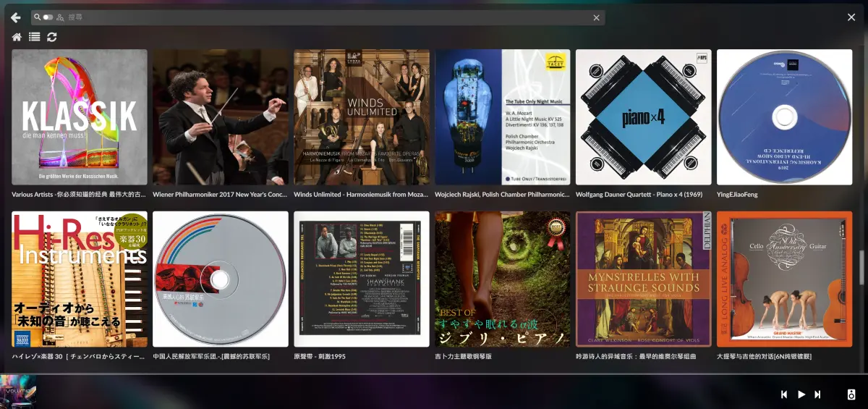Select title '原聲帶 - 刺激1995'

pos(320,357)
